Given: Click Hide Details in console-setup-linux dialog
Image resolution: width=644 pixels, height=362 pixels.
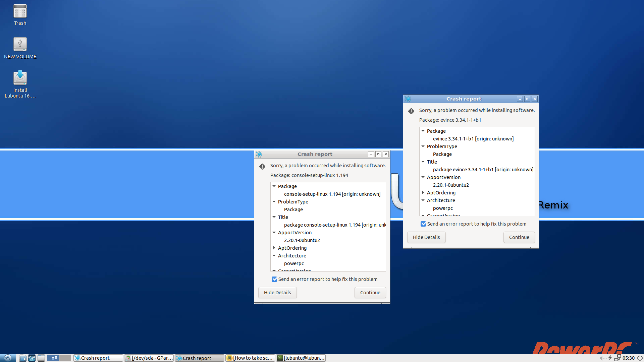Looking at the screenshot, I should pyautogui.click(x=277, y=293).
